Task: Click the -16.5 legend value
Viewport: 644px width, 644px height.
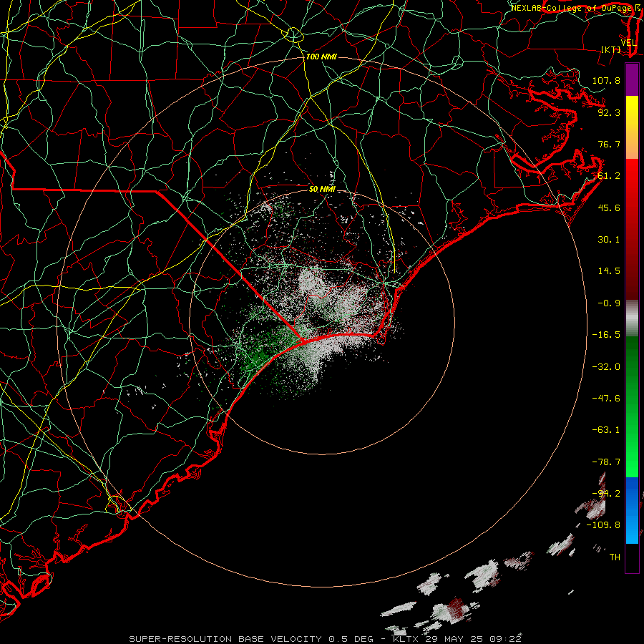Action: (x=606, y=335)
